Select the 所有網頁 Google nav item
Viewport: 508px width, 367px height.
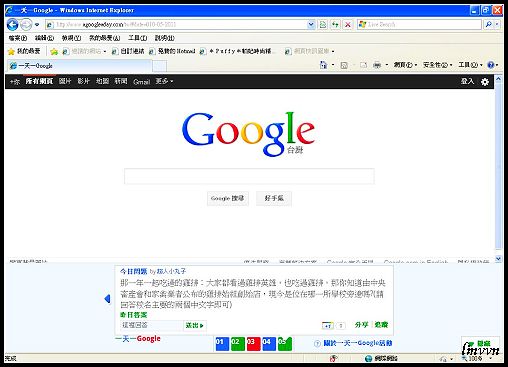39,81
